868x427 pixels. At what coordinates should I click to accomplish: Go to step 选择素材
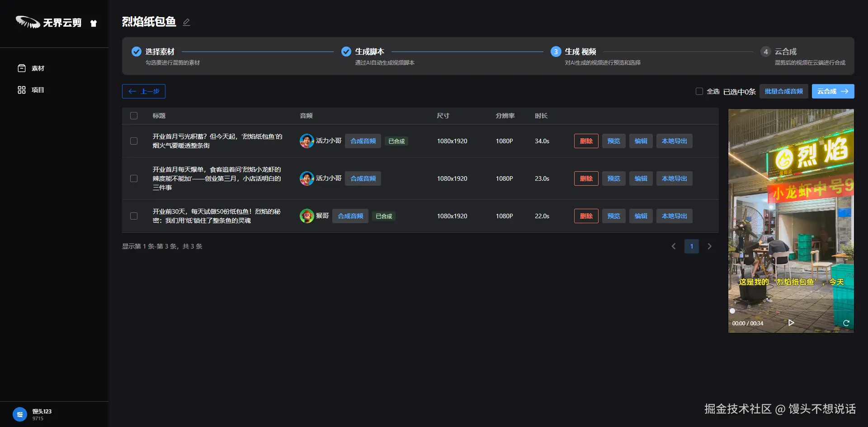point(160,52)
